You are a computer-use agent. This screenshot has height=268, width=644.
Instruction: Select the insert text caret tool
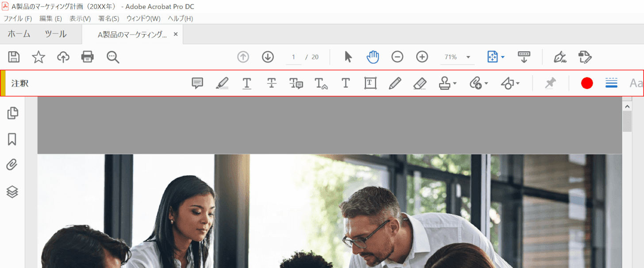point(321,83)
